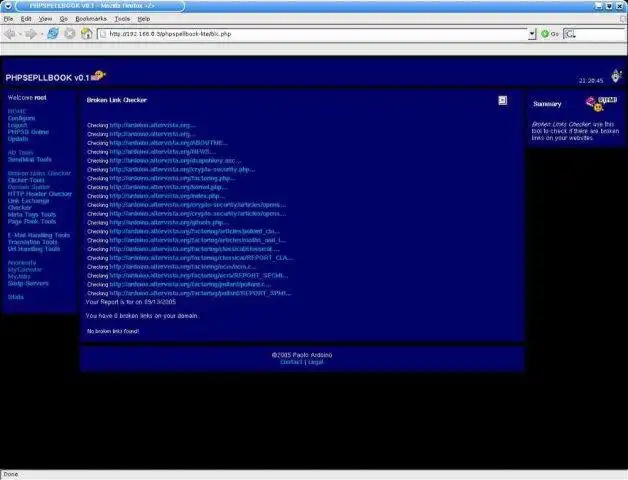The height and width of the screenshot is (480, 628).
Task: Open E-Mail Handling Tools in the sidebar
Action: tap(39, 235)
